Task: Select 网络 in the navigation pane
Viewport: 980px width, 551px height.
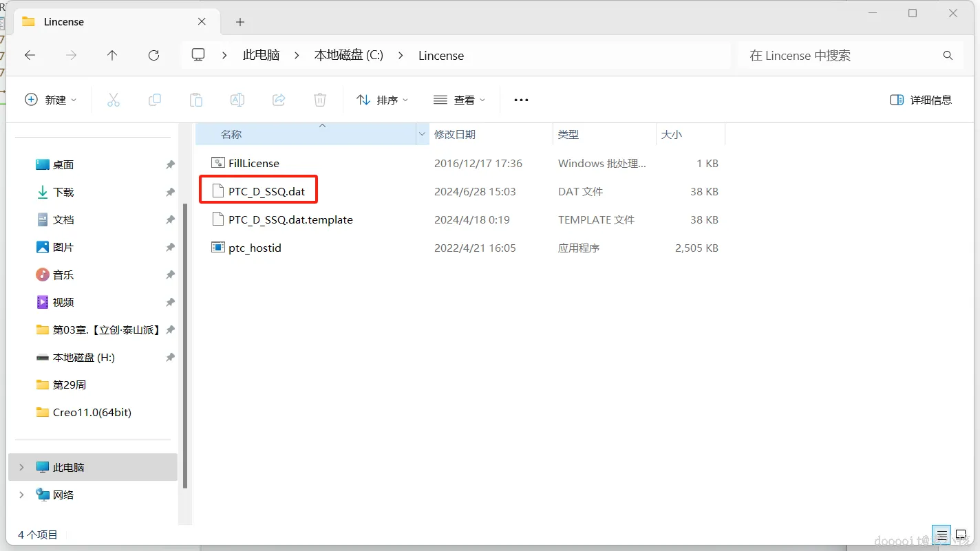Action: point(63,495)
